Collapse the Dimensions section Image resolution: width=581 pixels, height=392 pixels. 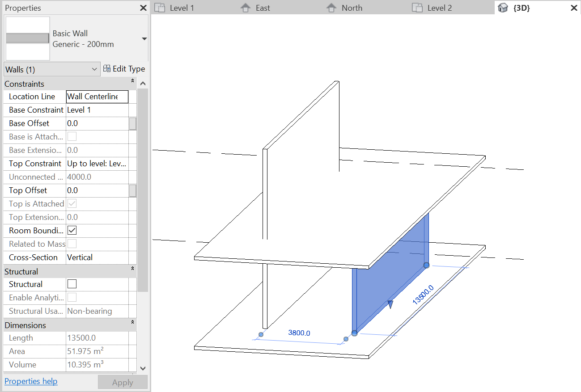(x=132, y=322)
